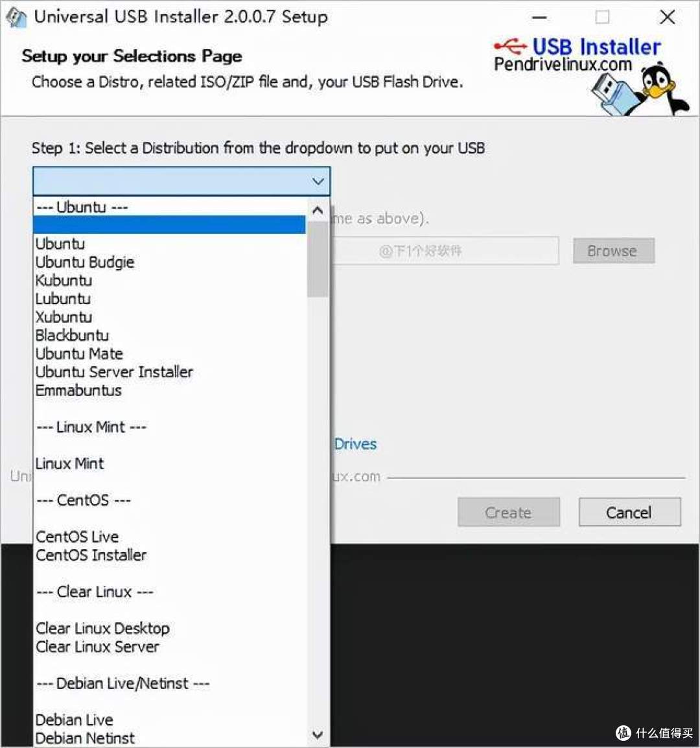This screenshot has height=748, width=700.
Task: Click the dropdown list scrollbar thumb
Action: coord(318,259)
